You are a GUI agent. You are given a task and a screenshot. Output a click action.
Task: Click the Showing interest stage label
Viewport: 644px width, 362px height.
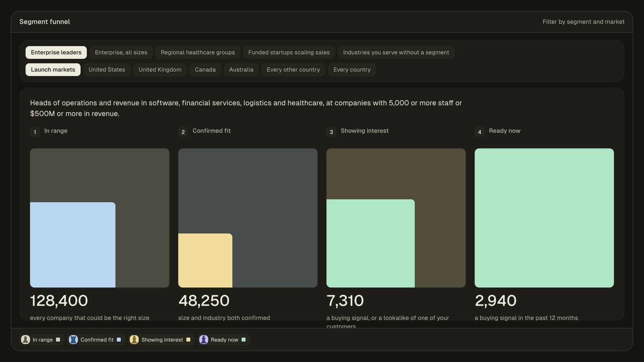click(365, 131)
